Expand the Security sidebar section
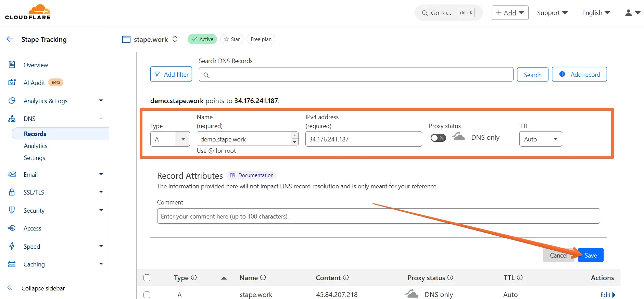644x299 pixels. [x=101, y=210]
